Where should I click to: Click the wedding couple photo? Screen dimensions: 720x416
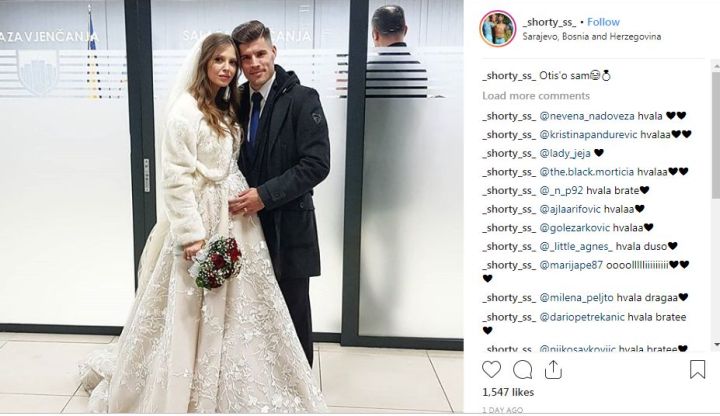[x=231, y=207]
